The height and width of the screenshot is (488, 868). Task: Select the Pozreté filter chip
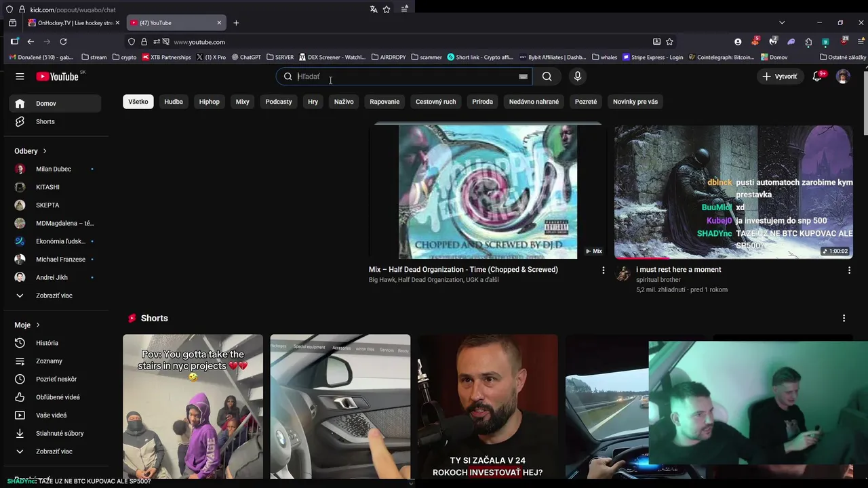(x=586, y=102)
